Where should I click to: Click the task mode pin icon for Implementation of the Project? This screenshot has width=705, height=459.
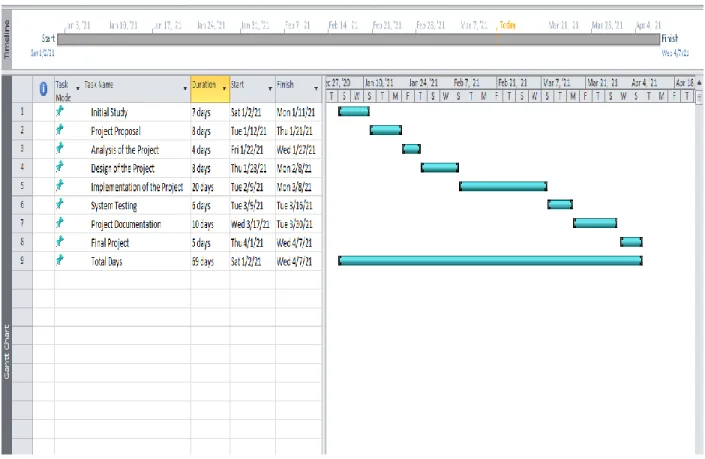[60, 186]
